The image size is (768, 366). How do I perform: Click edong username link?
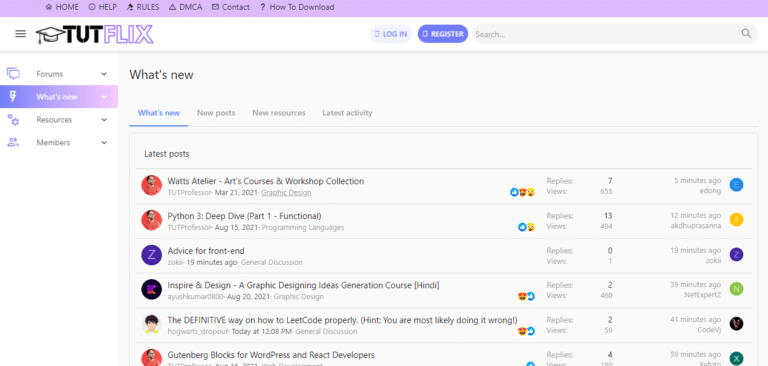coord(710,191)
